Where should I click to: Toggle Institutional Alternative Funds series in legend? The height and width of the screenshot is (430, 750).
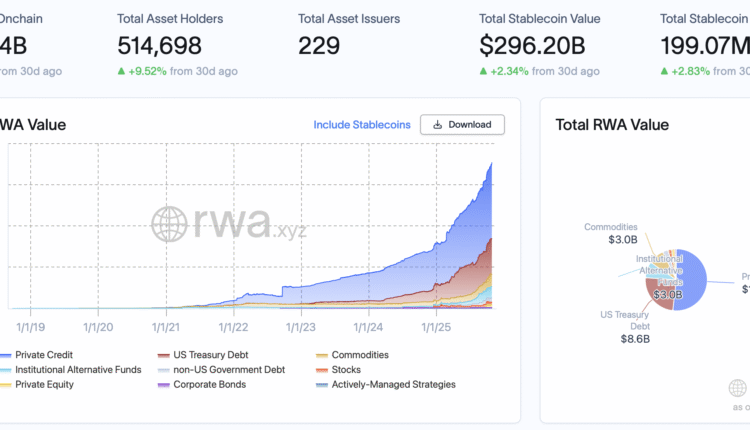click(78, 370)
